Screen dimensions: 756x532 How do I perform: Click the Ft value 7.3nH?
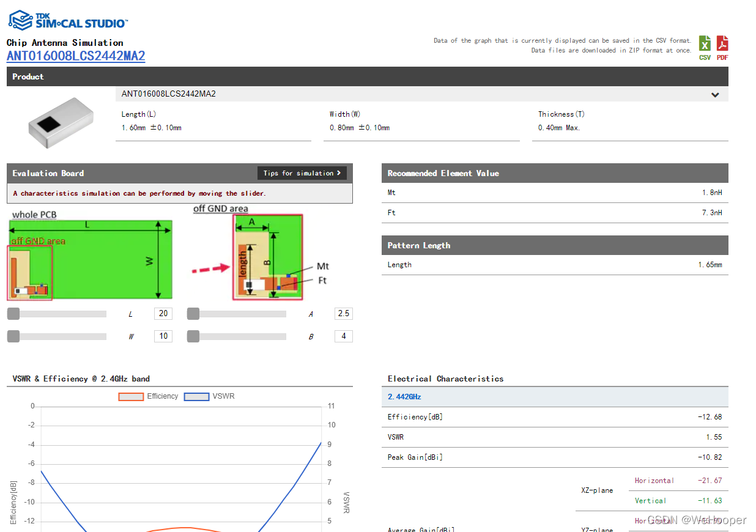pos(711,213)
